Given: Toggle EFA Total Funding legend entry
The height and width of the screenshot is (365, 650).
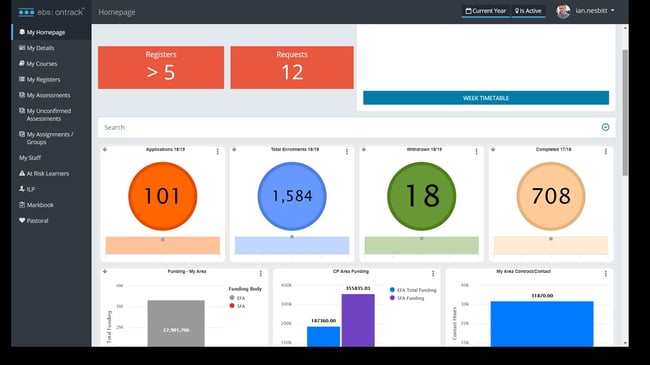Looking at the screenshot, I should point(413,290).
